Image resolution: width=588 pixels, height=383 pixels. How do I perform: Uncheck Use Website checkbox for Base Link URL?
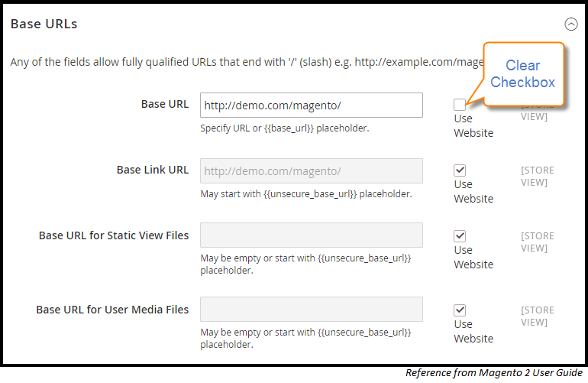tap(460, 170)
